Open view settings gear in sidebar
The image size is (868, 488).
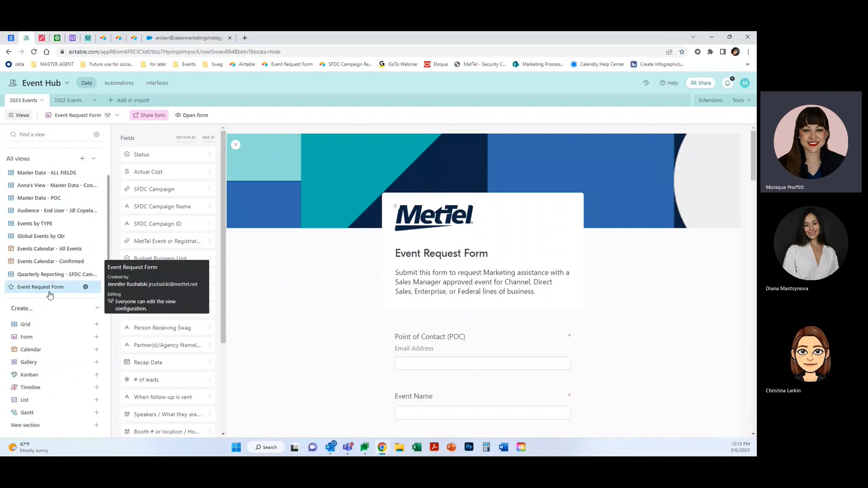(97, 134)
